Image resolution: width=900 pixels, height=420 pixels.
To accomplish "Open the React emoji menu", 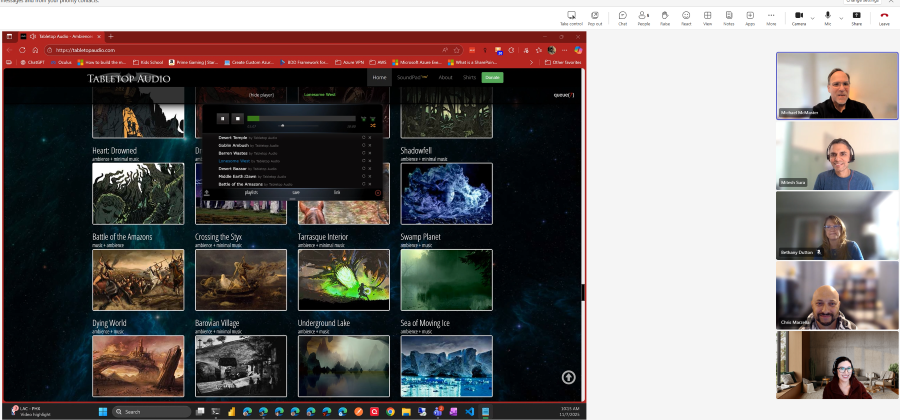I will tap(686, 18).
